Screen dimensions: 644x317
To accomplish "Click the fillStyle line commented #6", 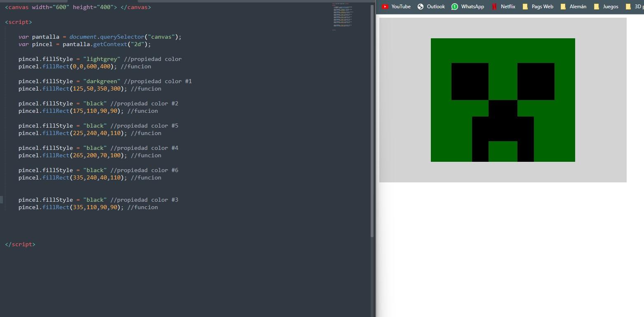I will [x=98, y=170].
